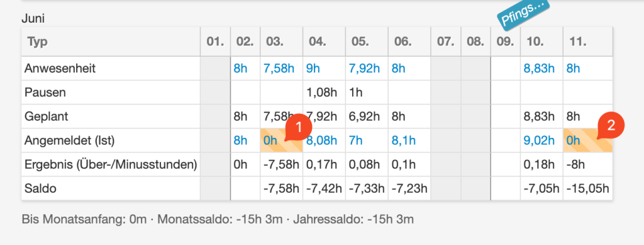Click the red badge numbered 2
The width and height of the screenshot is (644, 245).
pyautogui.click(x=611, y=125)
